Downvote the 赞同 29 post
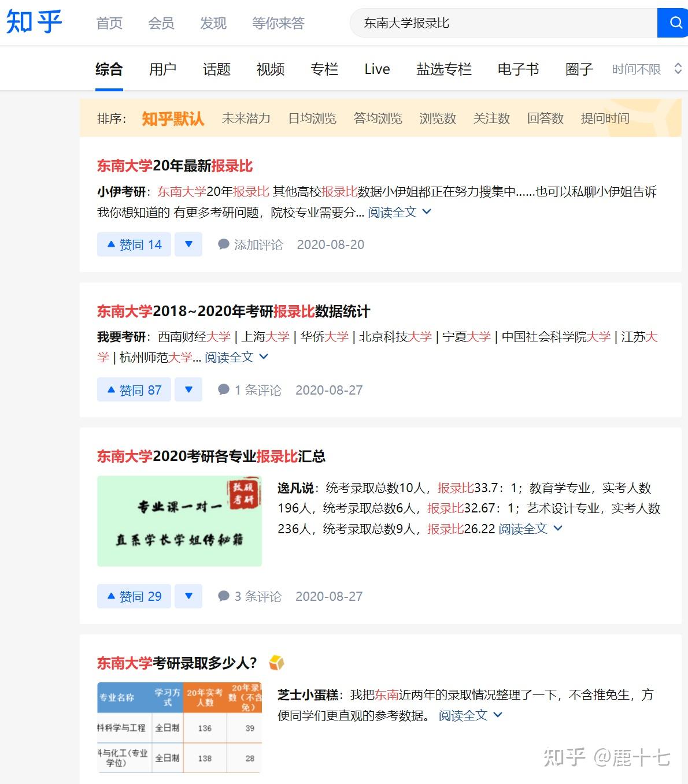 [188, 596]
